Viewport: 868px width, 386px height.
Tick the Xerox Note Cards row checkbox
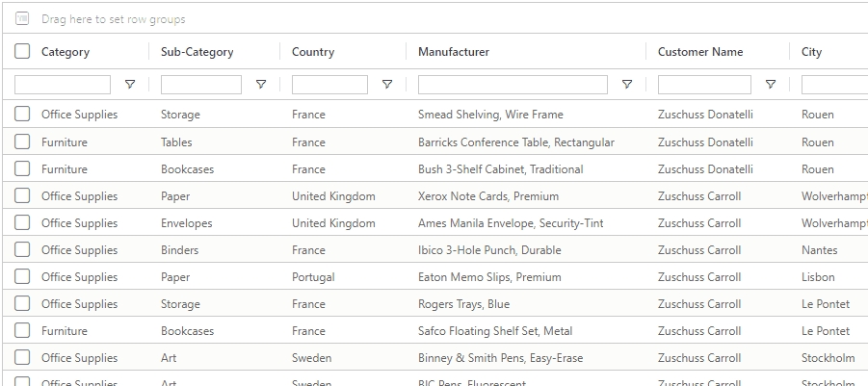click(x=22, y=196)
